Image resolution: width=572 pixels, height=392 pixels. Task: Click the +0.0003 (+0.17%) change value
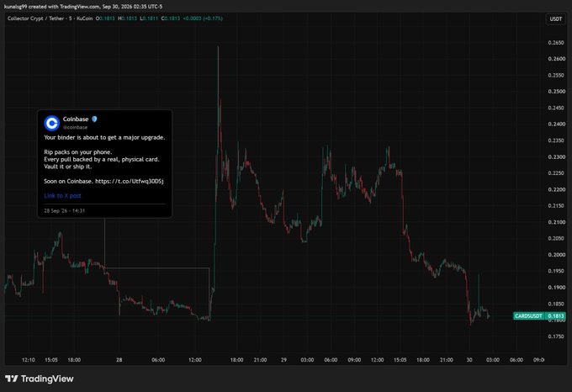point(203,19)
